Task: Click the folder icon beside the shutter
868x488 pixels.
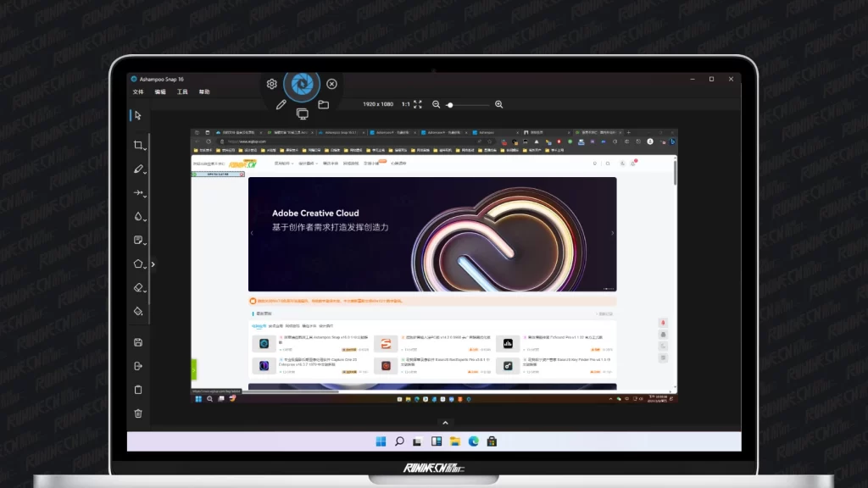Action: (323, 105)
